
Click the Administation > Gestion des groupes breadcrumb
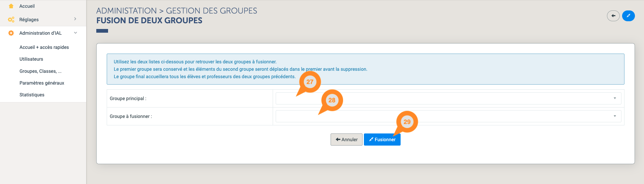[177, 11]
